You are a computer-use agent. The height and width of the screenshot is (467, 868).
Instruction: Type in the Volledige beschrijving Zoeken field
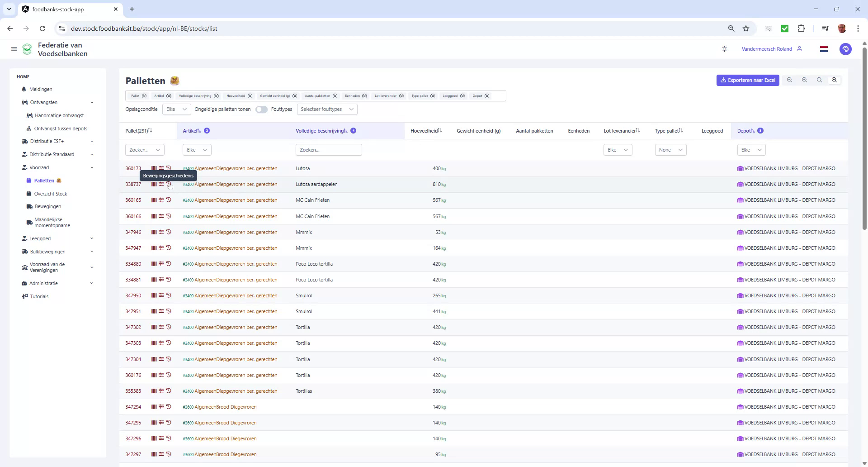point(329,149)
